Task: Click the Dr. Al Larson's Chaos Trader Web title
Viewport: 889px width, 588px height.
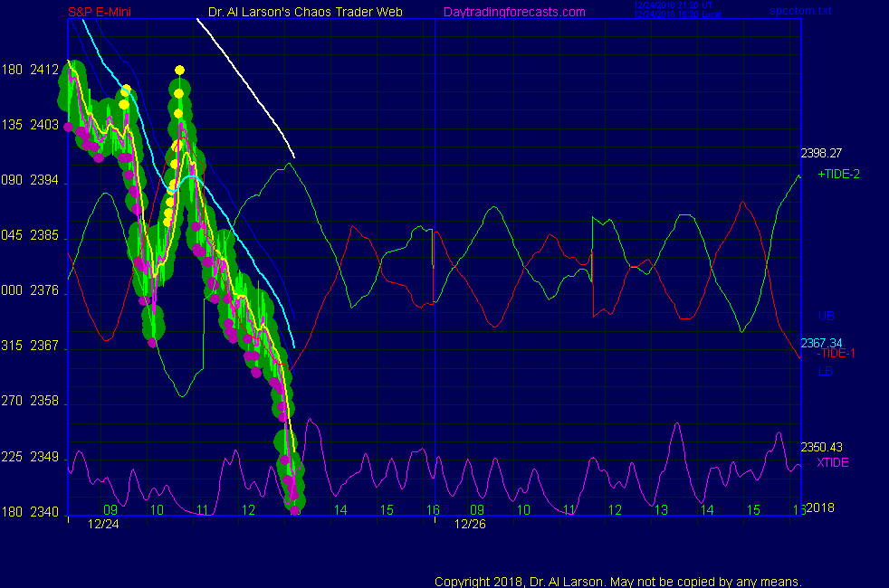Action: click(300, 12)
